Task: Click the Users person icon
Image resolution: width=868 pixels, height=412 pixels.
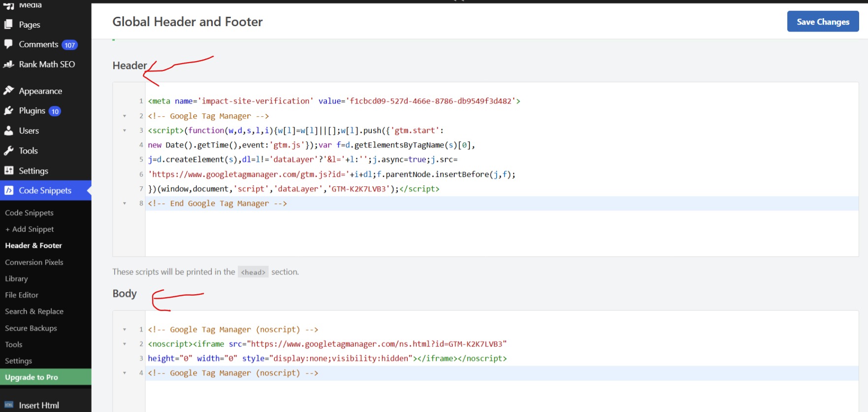Action: pos(8,131)
